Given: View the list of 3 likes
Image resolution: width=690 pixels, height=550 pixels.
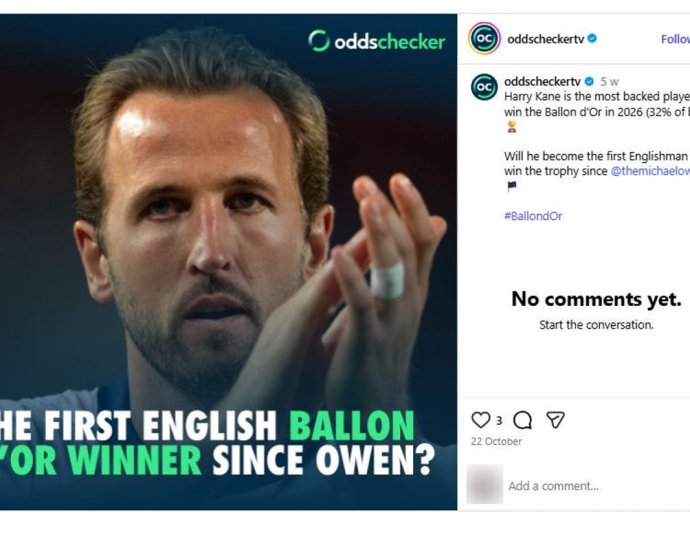Looking at the screenshot, I should pyautogui.click(x=499, y=421).
